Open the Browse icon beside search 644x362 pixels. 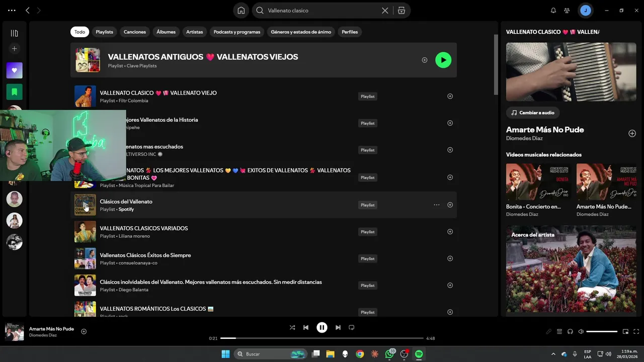(401, 11)
